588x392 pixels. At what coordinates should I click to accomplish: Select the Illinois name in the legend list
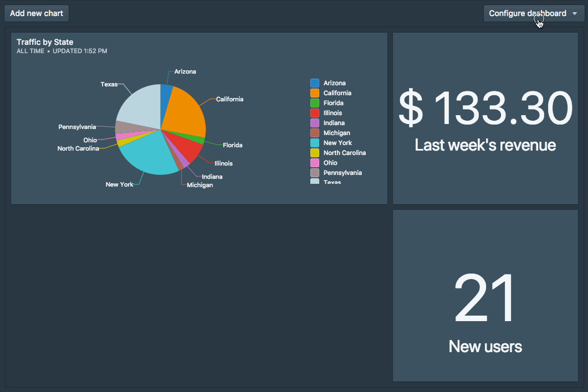point(333,113)
